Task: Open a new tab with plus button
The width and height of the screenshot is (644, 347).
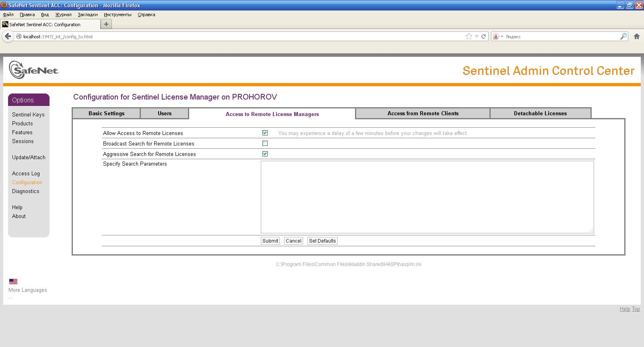Action: (106, 24)
